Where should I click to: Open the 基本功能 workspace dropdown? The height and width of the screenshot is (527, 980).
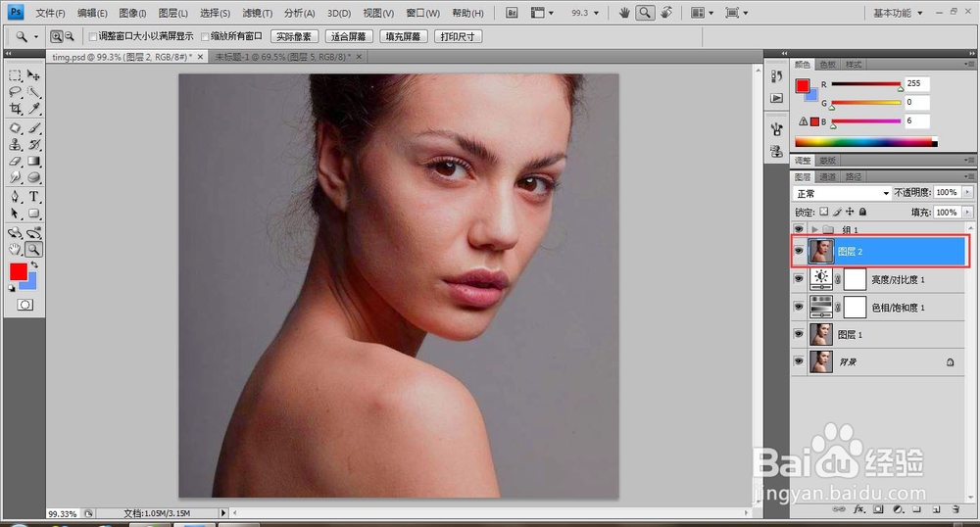pyautogui.click(x=898, y=13)
